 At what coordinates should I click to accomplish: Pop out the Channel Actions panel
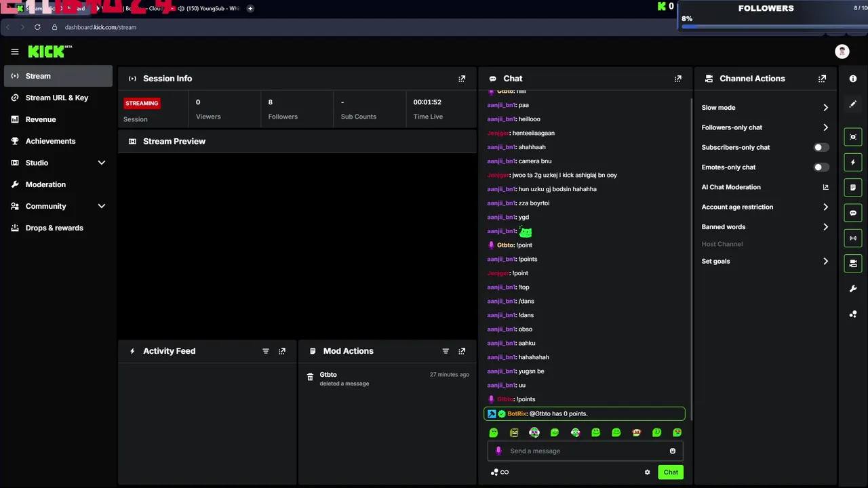822,79
